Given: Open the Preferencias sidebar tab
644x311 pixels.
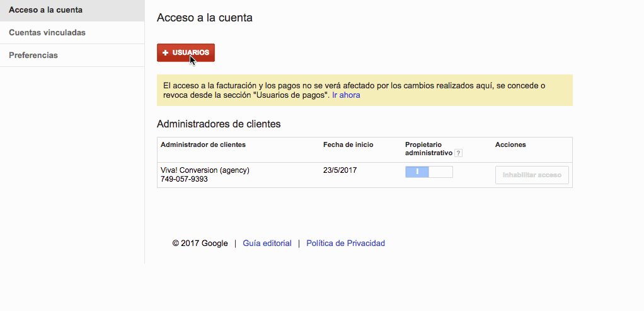Looking at the screenshot, I should [x=72, y=55].
